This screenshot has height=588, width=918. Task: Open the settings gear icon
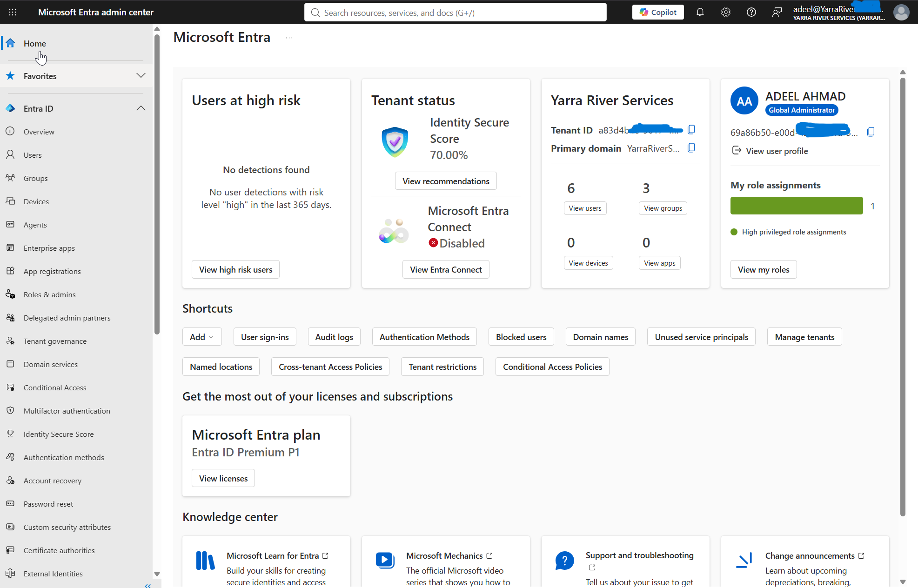(726, 13)
